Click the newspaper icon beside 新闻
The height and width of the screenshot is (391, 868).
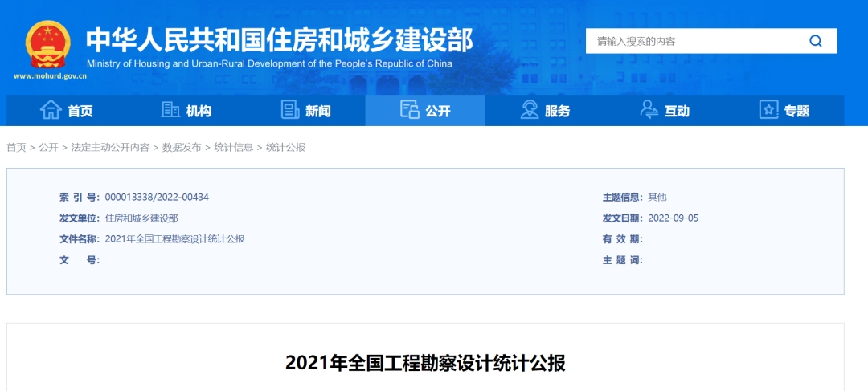point(290,110)
